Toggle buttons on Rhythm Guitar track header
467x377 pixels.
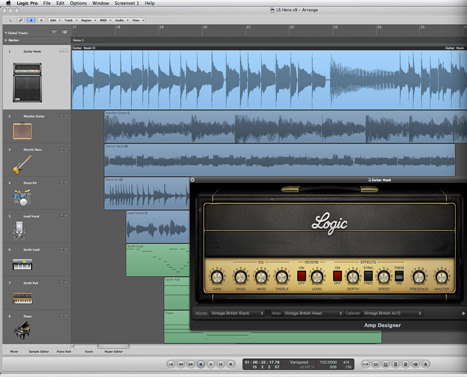[x=64, y=116]
